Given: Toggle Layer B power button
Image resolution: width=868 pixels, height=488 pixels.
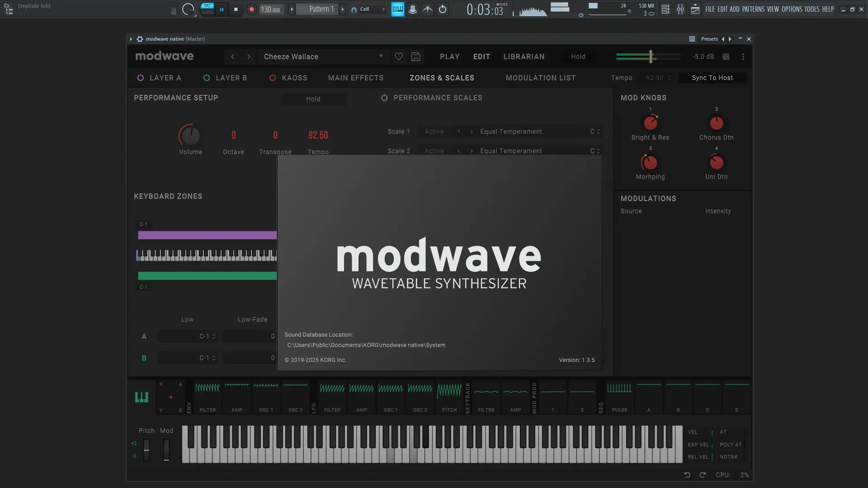Looking at the screenshot, I should [x=207, y=78].
